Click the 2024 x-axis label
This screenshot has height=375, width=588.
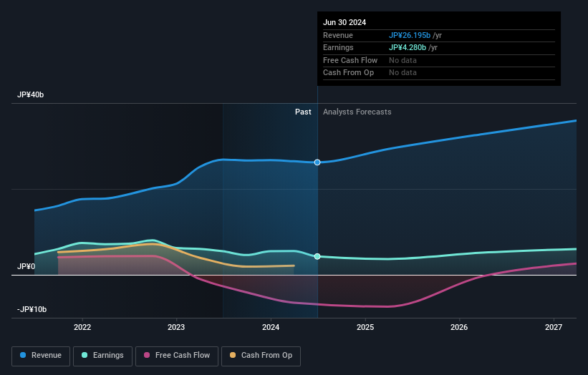pos(271,327)
